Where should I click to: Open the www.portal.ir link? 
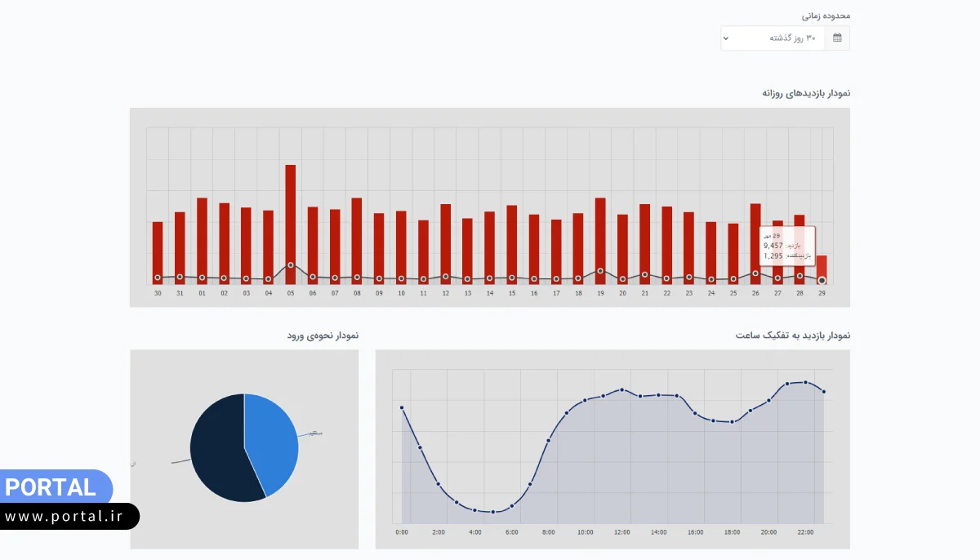(69, 516)
